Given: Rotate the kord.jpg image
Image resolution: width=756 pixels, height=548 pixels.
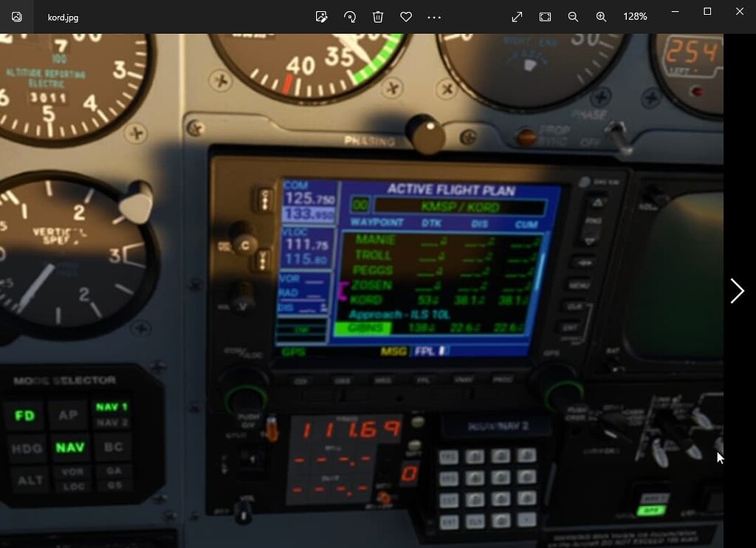Looking at the screenshot, I should coord(349,16).
